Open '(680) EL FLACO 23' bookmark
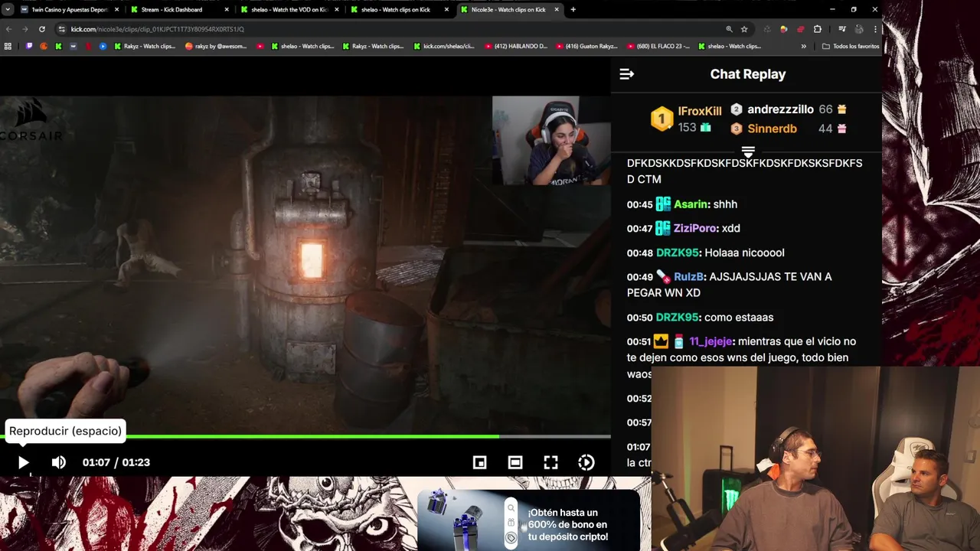The width and height of the screenshot is (980, 551). tap(658, 46)
